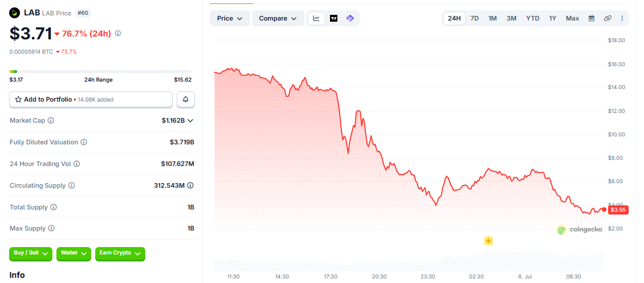Show Max Supply info icon
644x283 pixels.
tap(51, 228)
